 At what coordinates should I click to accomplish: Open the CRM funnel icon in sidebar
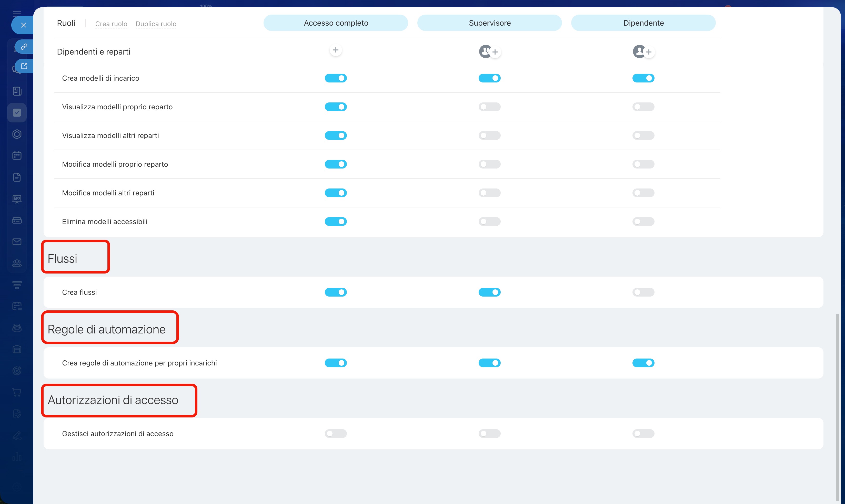click(x=17, y=285)
